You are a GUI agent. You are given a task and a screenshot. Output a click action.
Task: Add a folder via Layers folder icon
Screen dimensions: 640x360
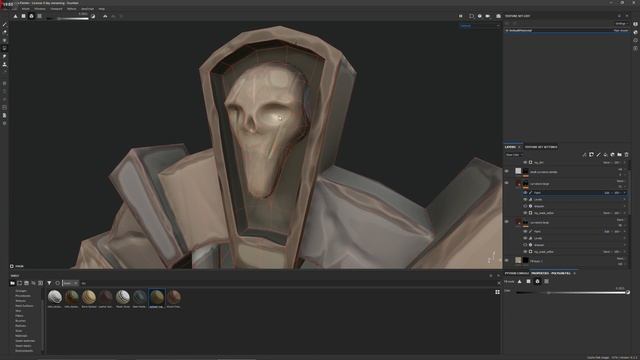click(619, 155)
